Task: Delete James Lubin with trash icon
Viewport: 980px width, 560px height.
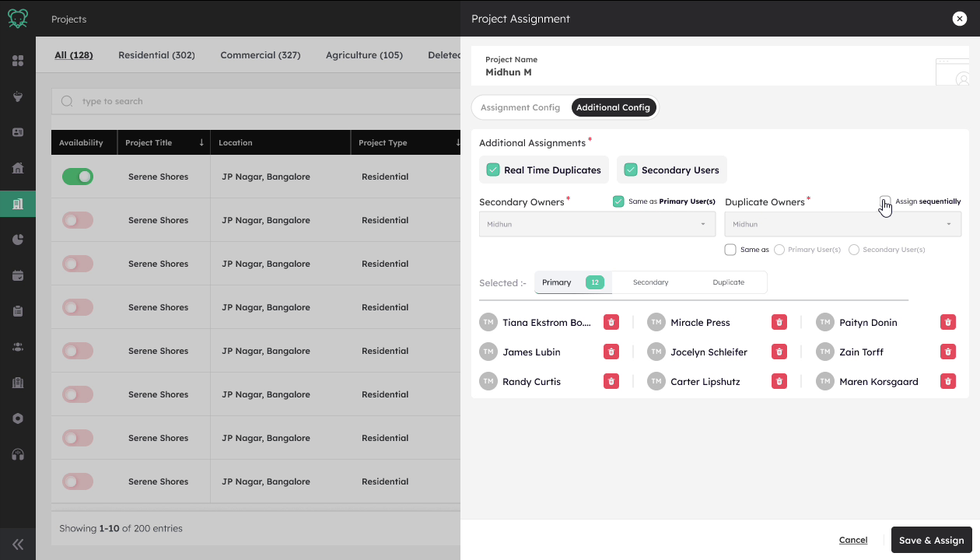Action: point(611,352)
